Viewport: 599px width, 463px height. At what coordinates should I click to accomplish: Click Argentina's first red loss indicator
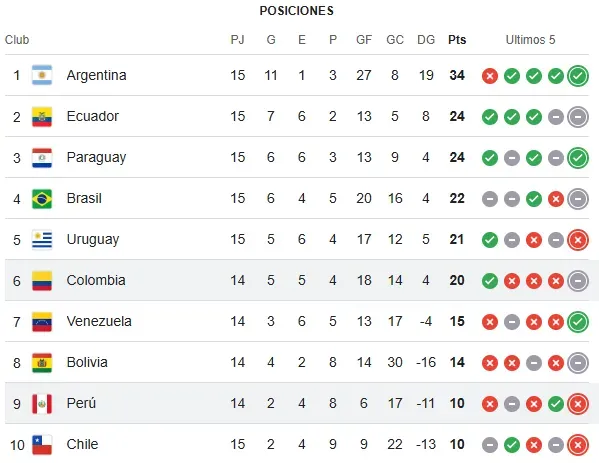pyautogui.click(x=490, y=76)
